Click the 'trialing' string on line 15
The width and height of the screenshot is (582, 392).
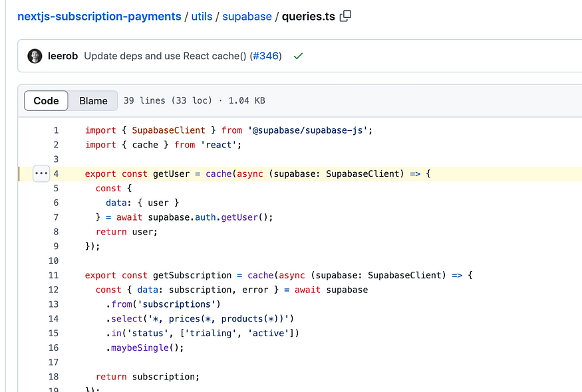[211, 333]
